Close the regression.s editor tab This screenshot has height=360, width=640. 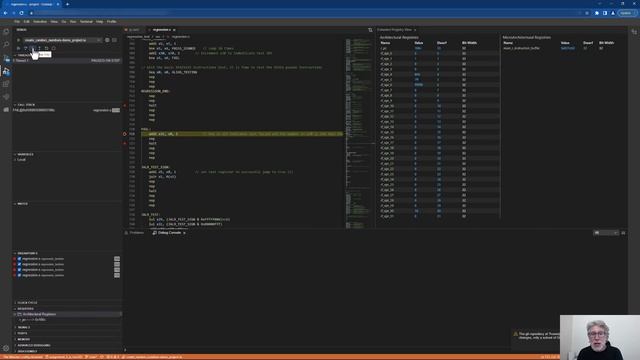click(174, 30)
